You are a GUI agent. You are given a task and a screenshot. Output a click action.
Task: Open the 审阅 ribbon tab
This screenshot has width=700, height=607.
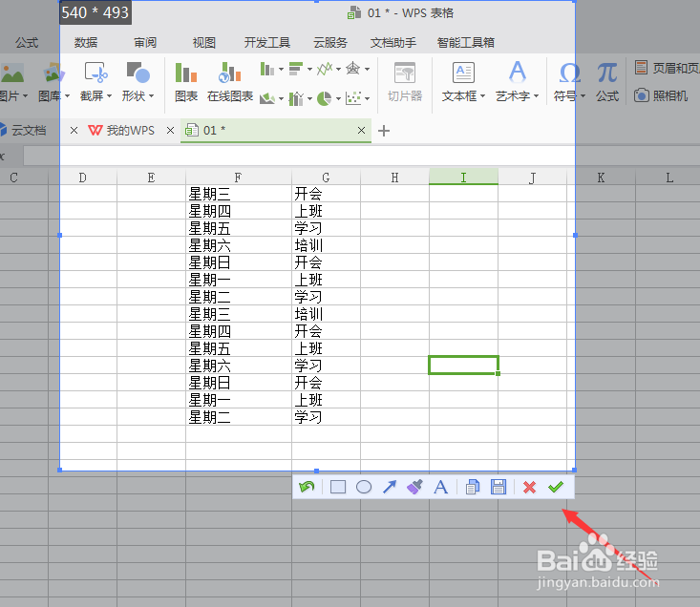coord(145,43)
